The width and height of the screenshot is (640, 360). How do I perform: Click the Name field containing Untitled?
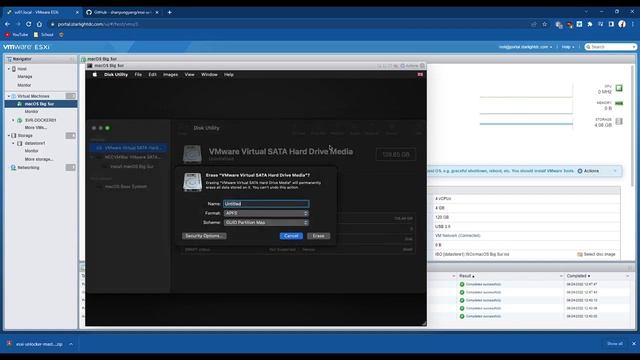(266, 204)
